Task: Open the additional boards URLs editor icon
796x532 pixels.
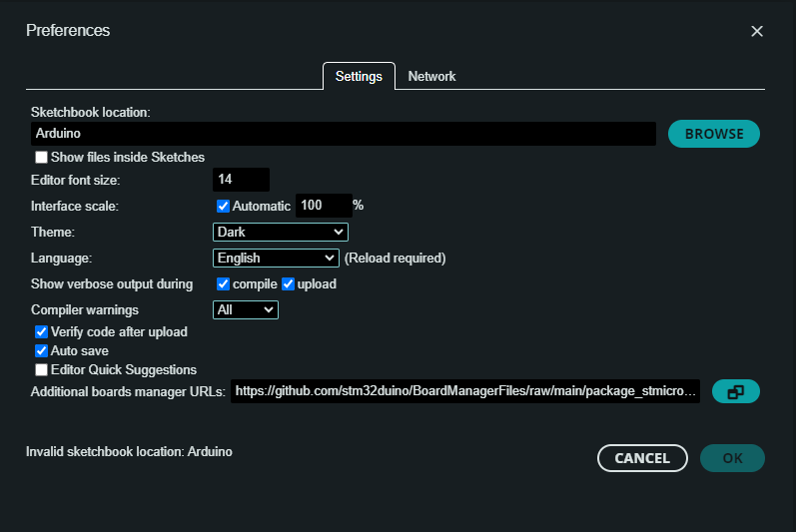Action: [x=735, y=392]
